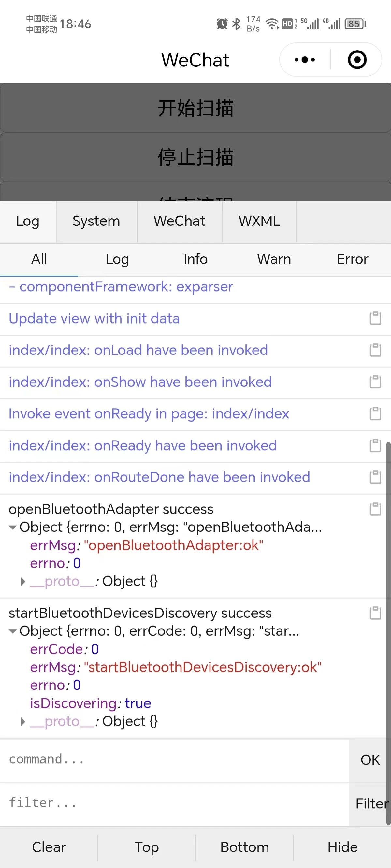Collapse the openBluetoothAdapter Object details
This screenshot has height=868, width=391.
pyautogui.click(x=13, y=527)
